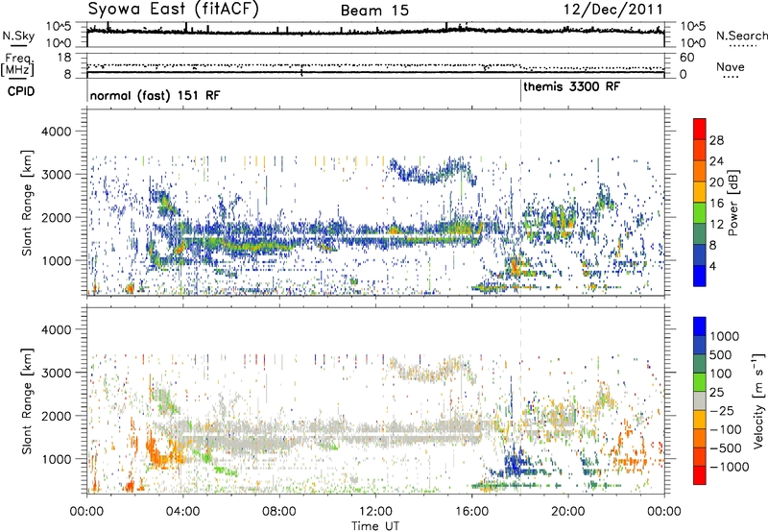Click the Nave axis value '60'

(686, 58)
